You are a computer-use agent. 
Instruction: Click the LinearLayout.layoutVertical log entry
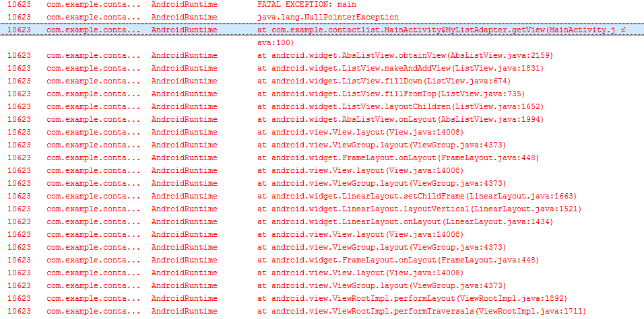pyautogui.click(x=419, y=209)
